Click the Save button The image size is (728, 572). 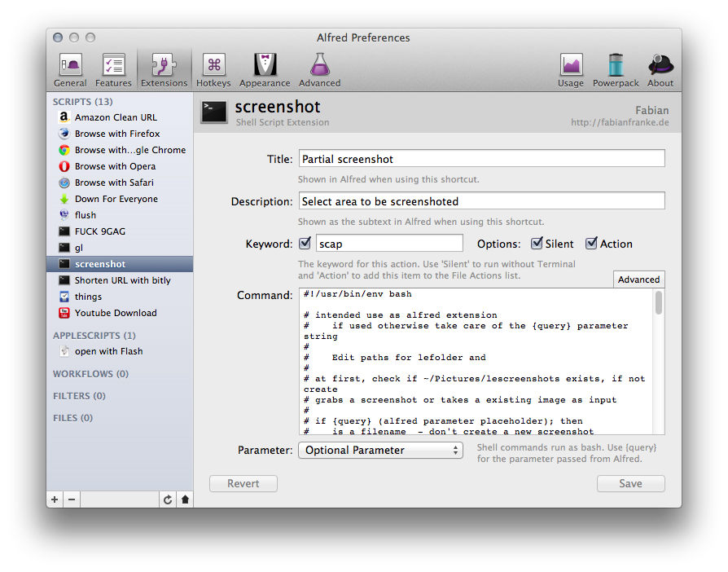(631, 484)
